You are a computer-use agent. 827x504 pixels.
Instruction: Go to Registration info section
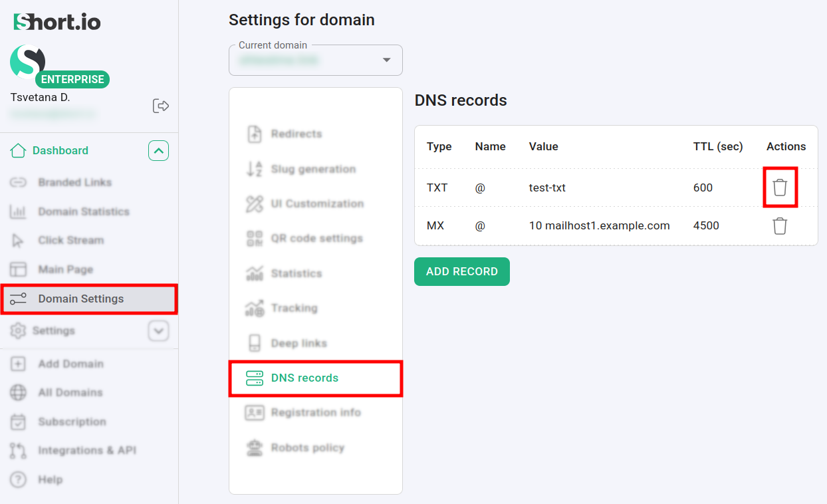pyautogui.click(x=315, y=412)
